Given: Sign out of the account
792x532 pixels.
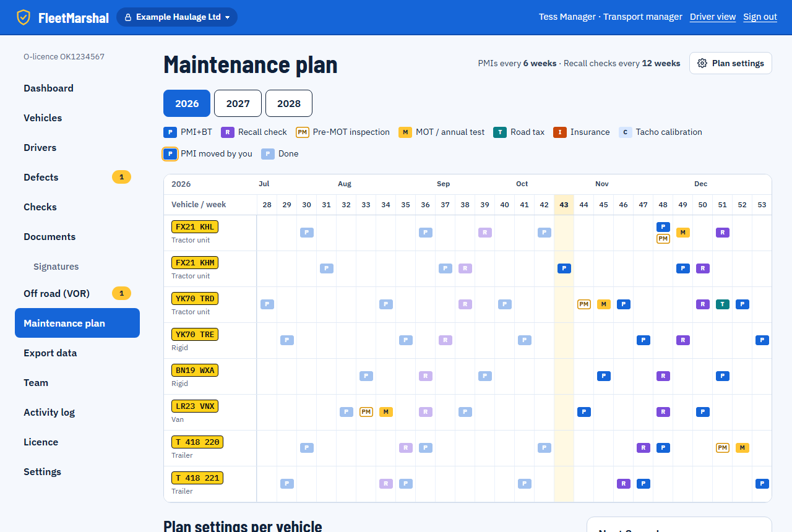Looking at the screenshot, I should tap(760, 17).
